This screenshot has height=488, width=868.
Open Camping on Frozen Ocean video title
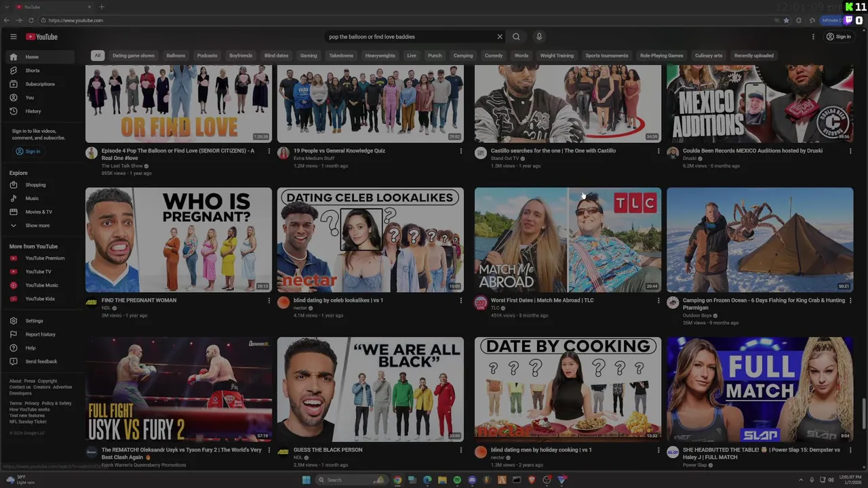pos(764,304)
